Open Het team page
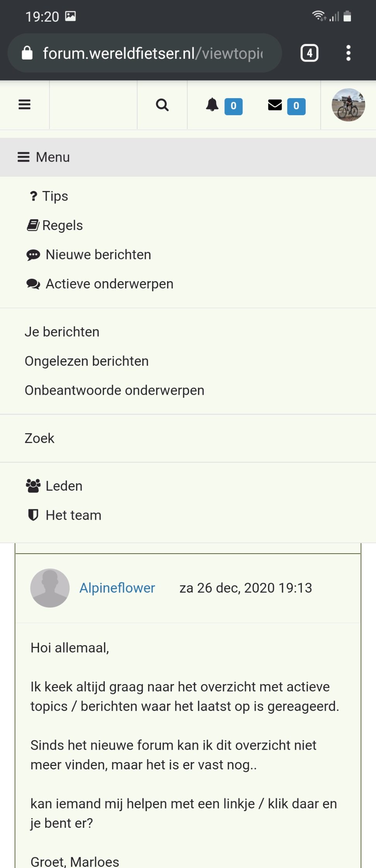 [73, 515]
